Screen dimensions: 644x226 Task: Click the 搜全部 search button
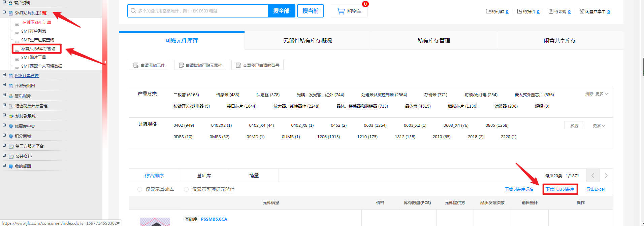[x=281, y=11]
